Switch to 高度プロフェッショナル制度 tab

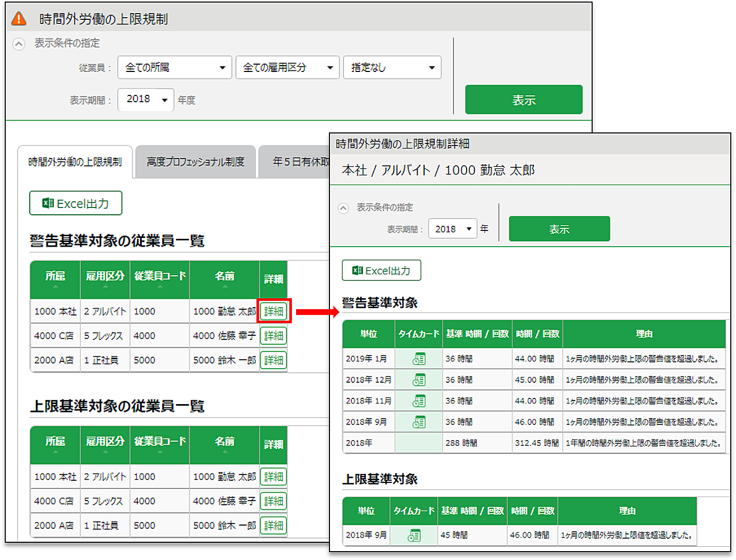pos(195,162)
